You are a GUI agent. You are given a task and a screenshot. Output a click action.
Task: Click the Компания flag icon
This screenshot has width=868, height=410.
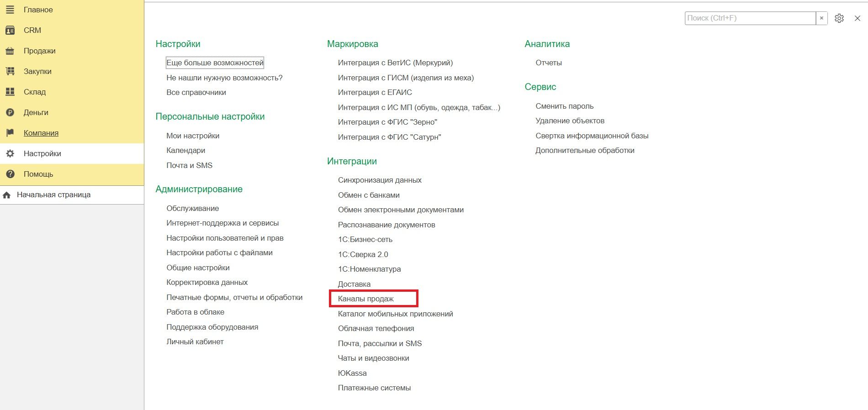[x=10, y=133]
